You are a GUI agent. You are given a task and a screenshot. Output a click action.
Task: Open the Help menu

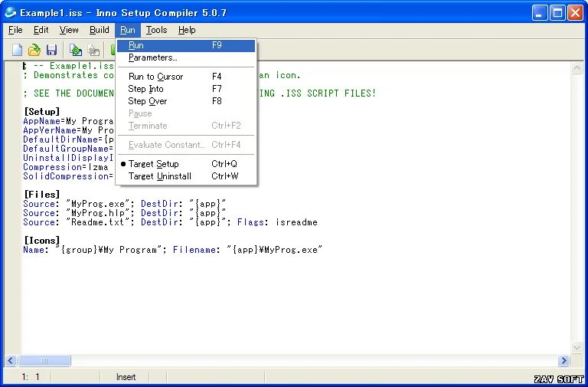coord(187,30)
